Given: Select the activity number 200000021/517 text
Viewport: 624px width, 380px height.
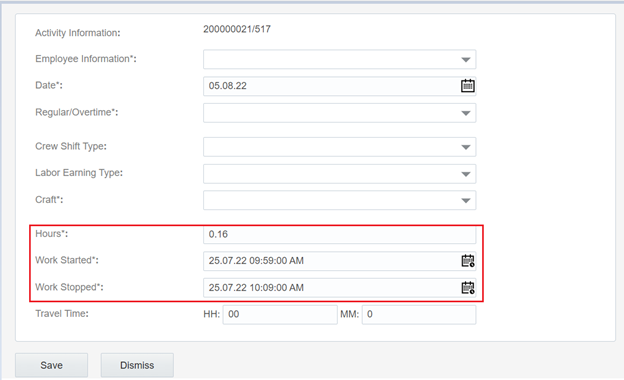Looking at the screenshot, I should (x=237, y=29).
